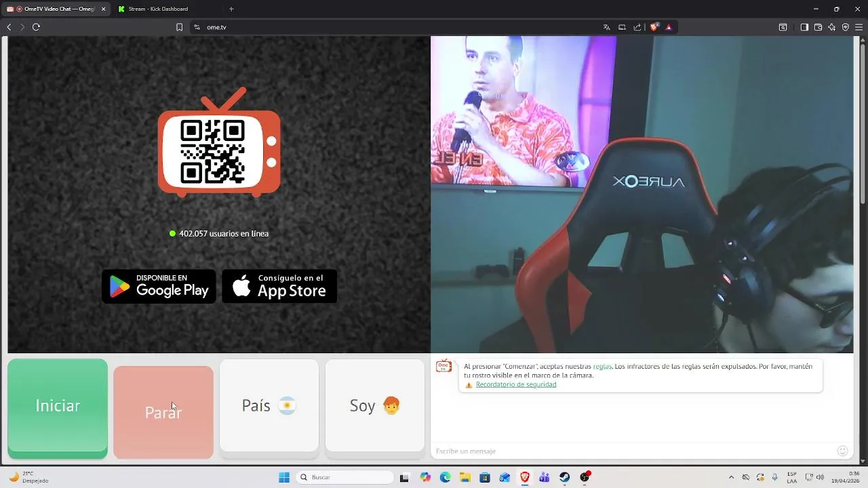Open Brave Shields lion icon
Screen dimensions: 868x488
[x=654, y=27]
